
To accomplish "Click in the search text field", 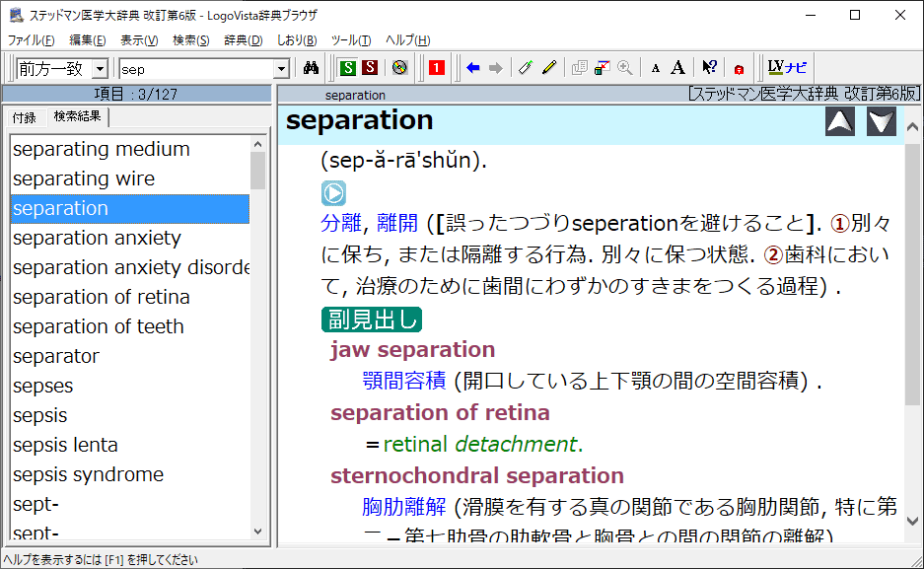I will [195, 69].
